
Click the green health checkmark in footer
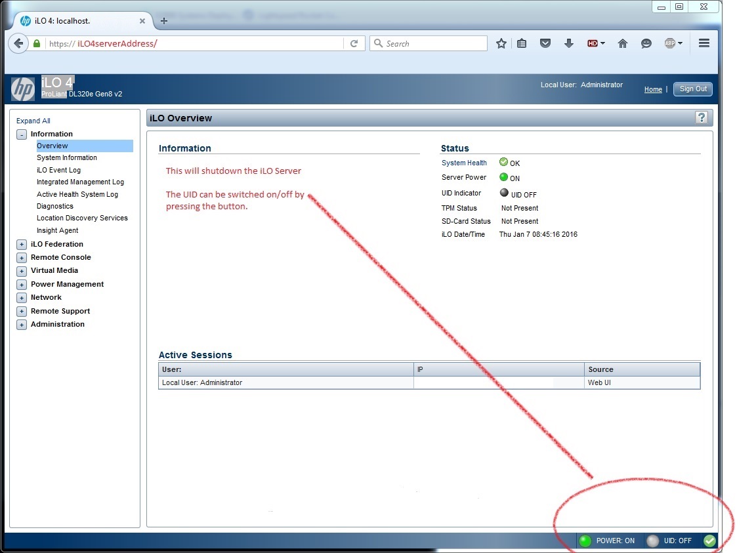point(709,541)
